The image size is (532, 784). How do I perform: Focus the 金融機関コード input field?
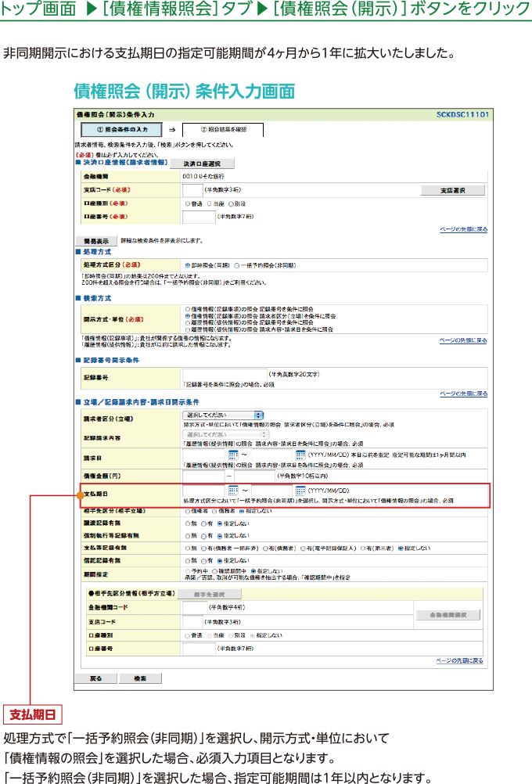[195, 607]
